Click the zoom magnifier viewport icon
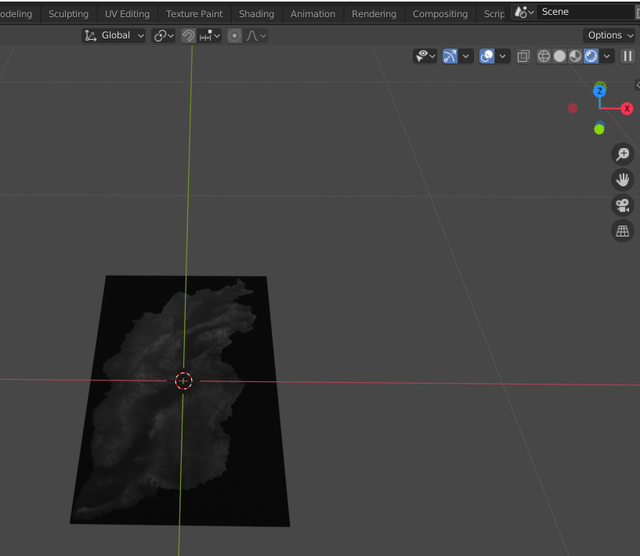This screenshot has width=640, height=556. (x=622, y=154)
